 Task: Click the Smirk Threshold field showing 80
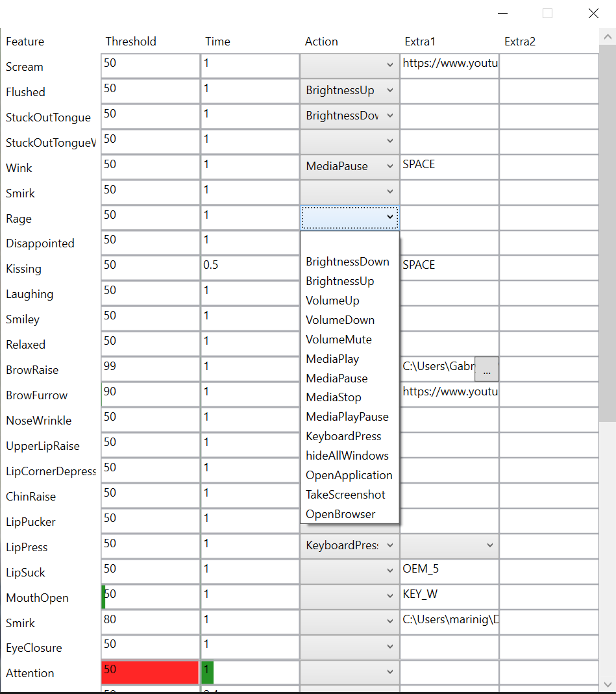click(150, 622)
